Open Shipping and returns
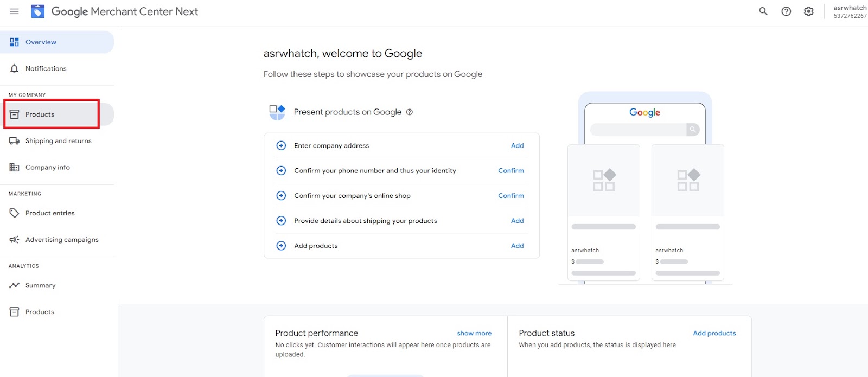This screenshot has height=377, width=868. coord(57,141)
